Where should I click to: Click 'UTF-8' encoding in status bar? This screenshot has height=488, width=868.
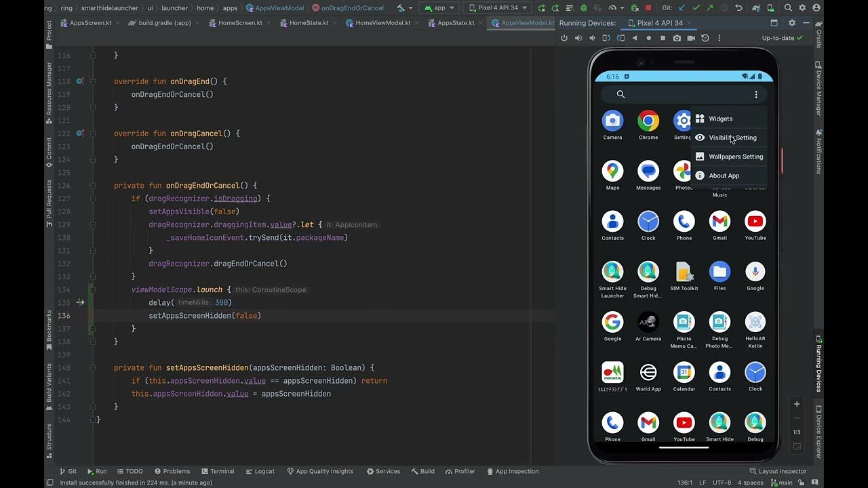pos(723,483)
